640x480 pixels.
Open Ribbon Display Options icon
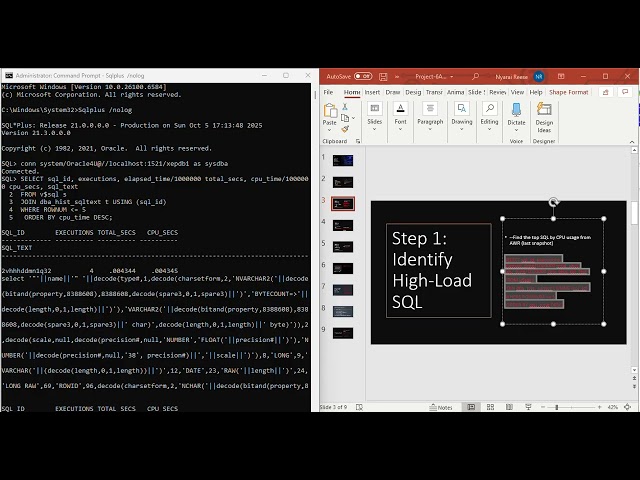[x=561, y=76]
